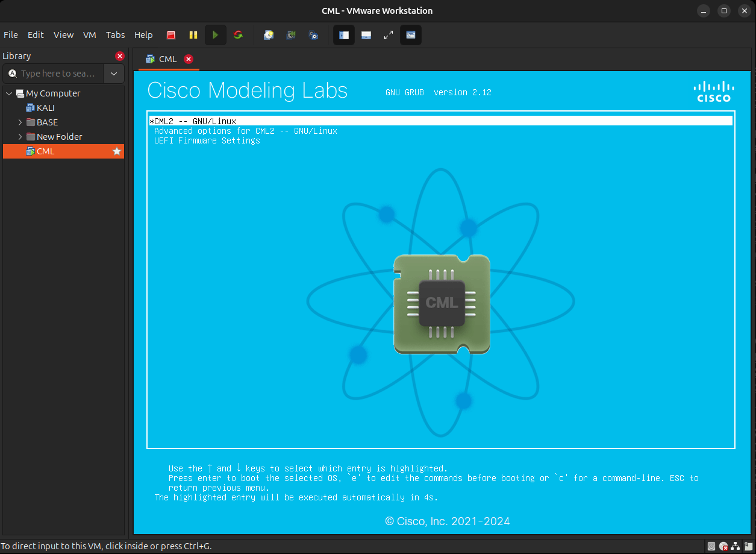Enter full screen mode via toolbar icon
This screenshot has width=756, height=554.
click(x=389, y=35)
